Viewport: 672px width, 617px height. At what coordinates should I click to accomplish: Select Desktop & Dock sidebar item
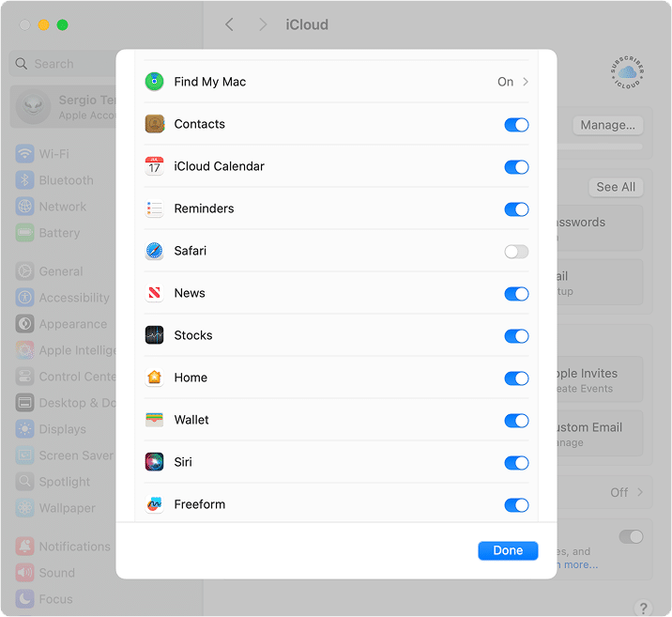click(64, 403)
